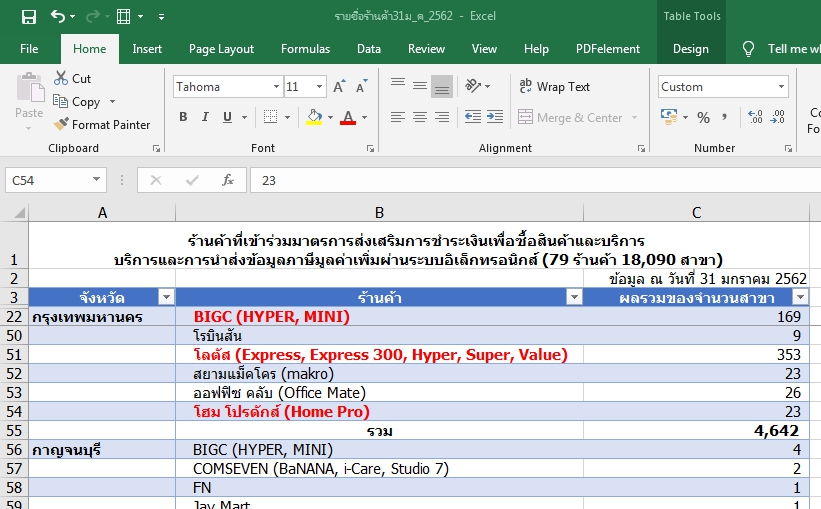Apply red font color
821x509 pixels.
(348, 117)
